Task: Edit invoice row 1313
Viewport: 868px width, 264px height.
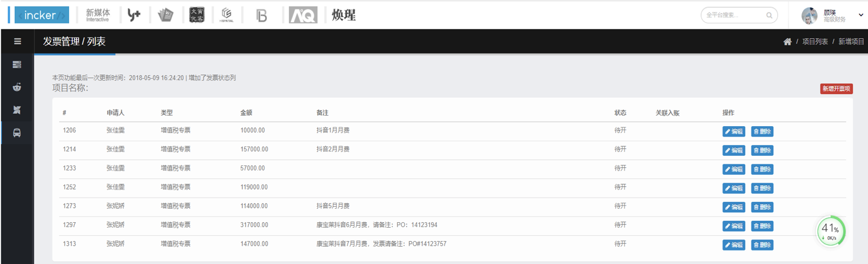Action: (x=734, y=245)
